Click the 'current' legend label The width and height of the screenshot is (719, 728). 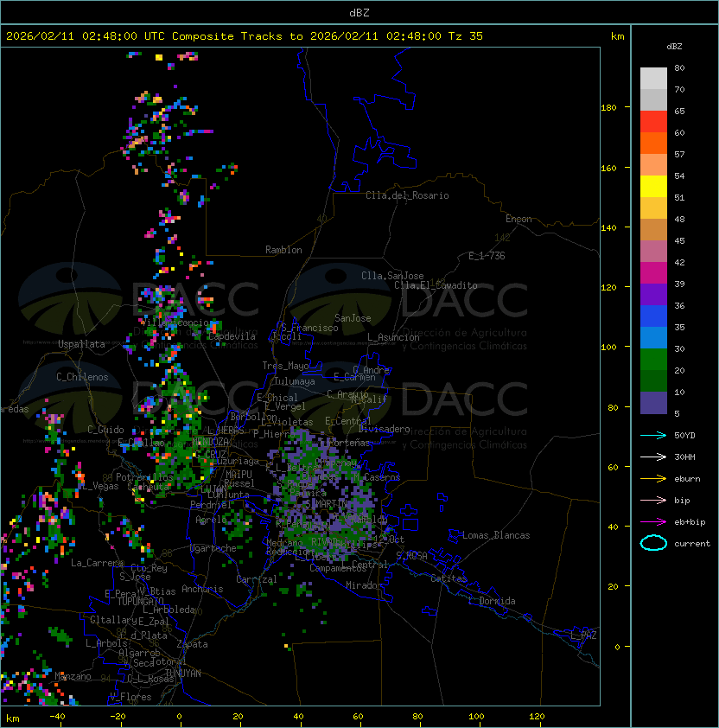click(x=692, y=544)
